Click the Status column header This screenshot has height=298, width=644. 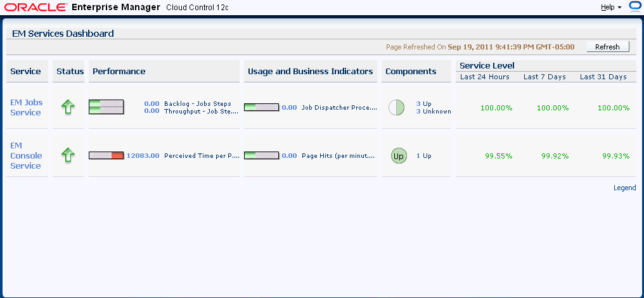70,71
